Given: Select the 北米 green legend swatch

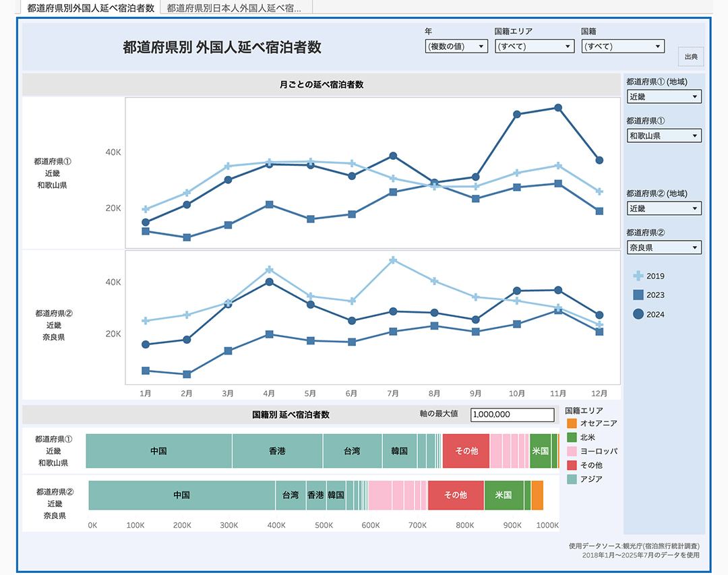Looking at the screenshot, I should 572,437.
